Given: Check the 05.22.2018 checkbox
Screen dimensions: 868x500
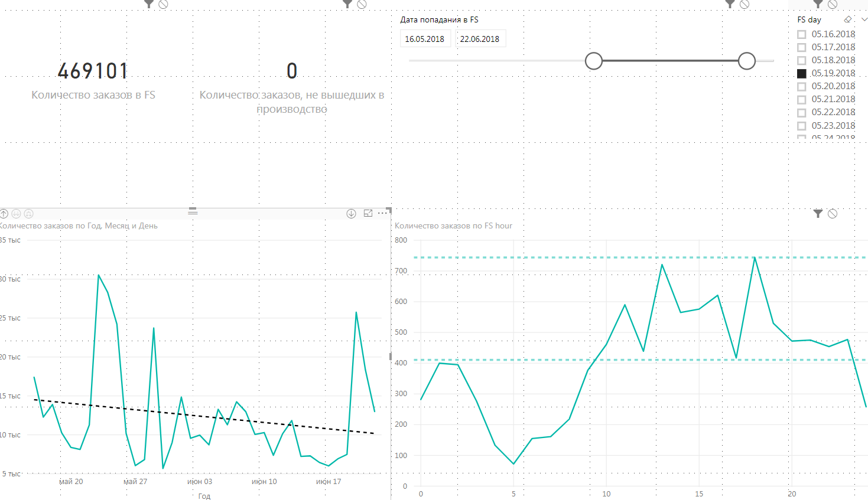Looking at the screenshot, I should 802,112.
